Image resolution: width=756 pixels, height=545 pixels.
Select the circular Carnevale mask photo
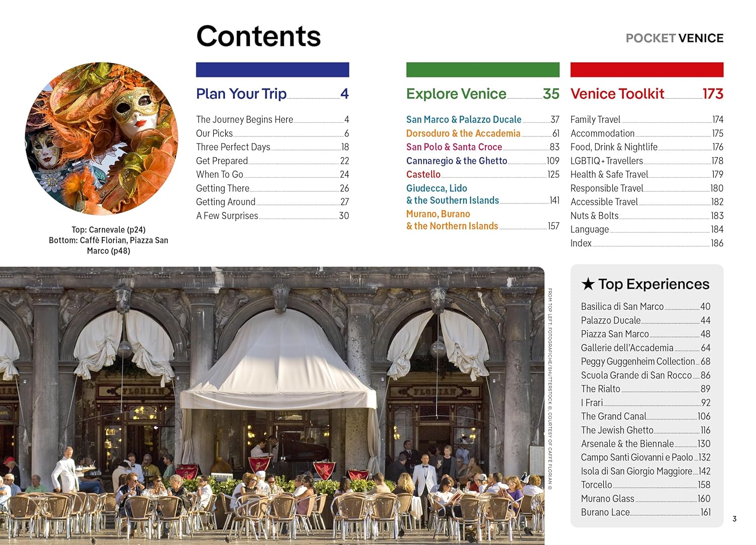tap(101, 139)
